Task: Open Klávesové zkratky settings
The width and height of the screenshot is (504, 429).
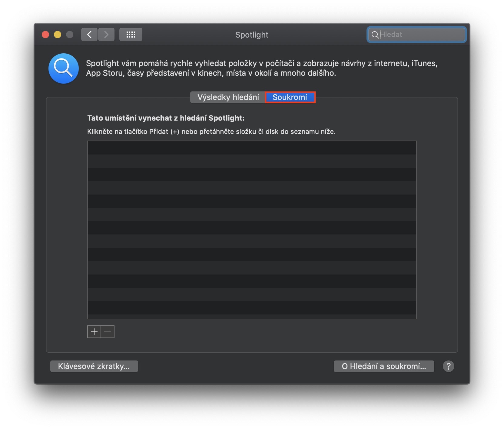Action: click(x=94, y=366)
